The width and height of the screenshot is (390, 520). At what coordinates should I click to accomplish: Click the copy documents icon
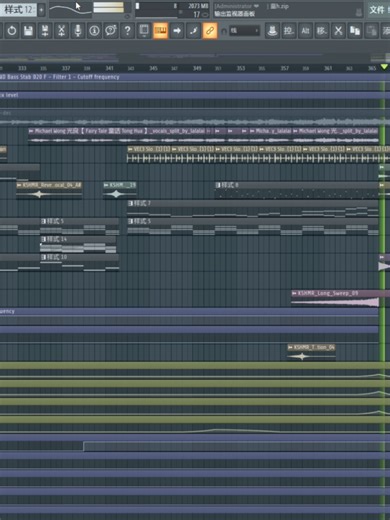pos(355,31)
